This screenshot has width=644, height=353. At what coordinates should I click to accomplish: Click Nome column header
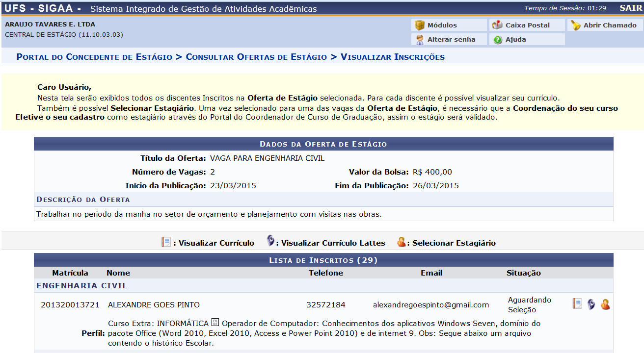118,273
